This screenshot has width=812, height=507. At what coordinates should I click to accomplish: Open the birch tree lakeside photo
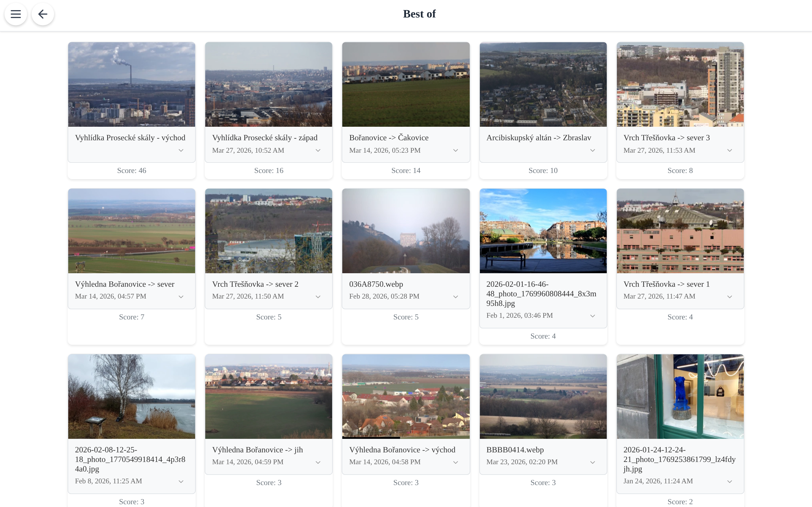click(x=132, y=396)
